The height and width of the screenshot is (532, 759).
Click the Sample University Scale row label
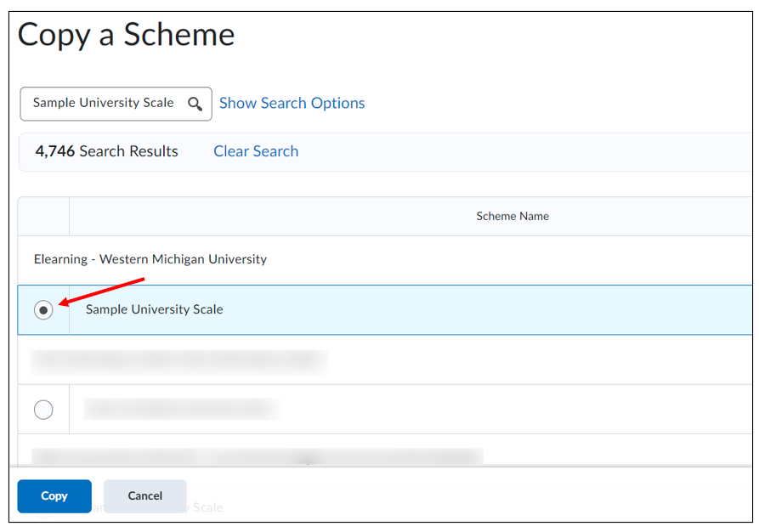(154, 309)
